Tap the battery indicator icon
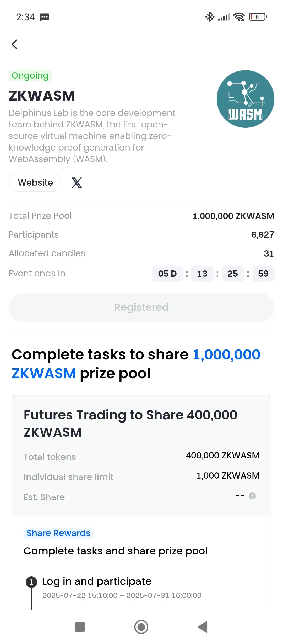Screen dimensions: 283x644 point(258,17)
